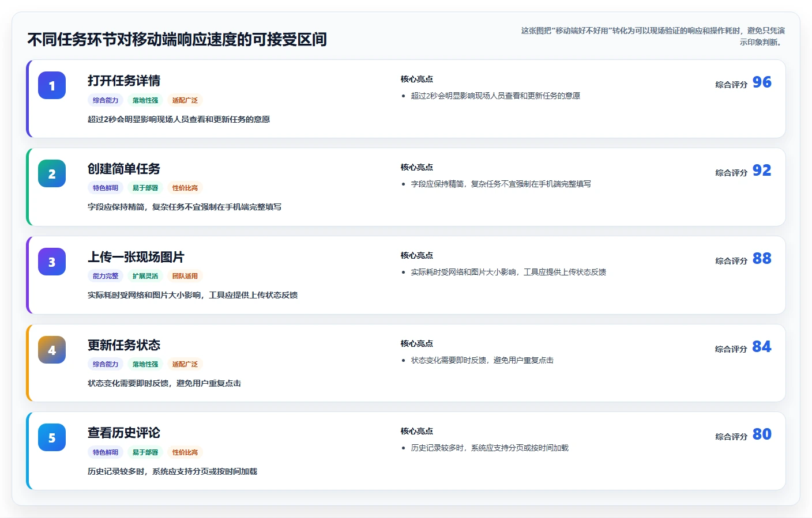Click 综合评分 label beside score 84
Viewport: 812px width, 518px height.
731,349
